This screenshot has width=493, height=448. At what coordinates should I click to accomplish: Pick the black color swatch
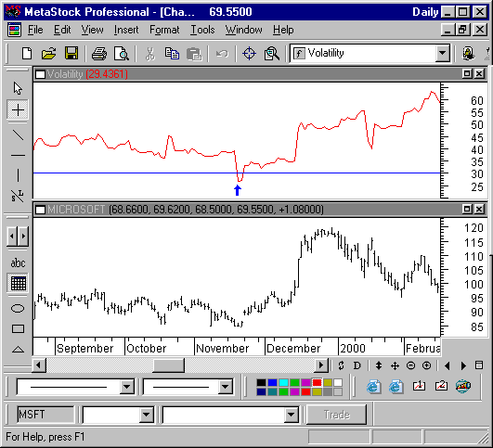pos(261,382)
